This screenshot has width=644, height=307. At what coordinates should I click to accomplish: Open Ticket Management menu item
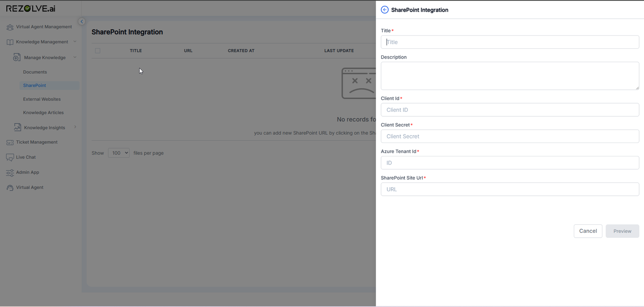pyautogui.click(x=37, y=142)
